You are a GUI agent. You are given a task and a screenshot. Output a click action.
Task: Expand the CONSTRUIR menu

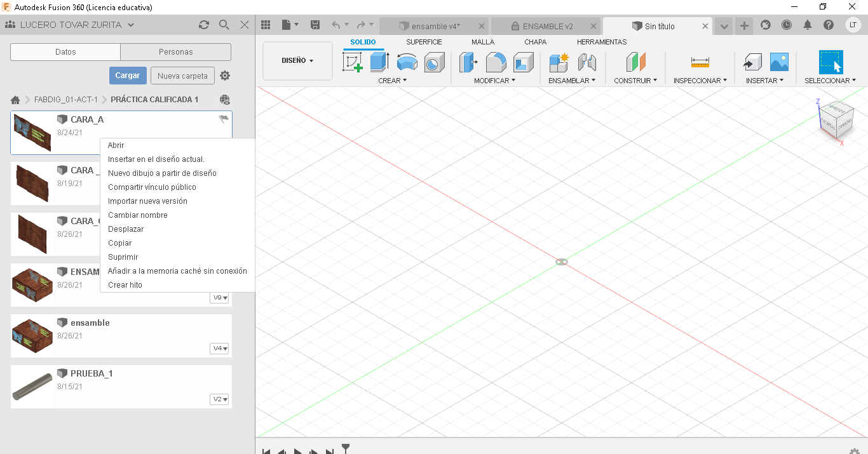click(x=635, y=81)
